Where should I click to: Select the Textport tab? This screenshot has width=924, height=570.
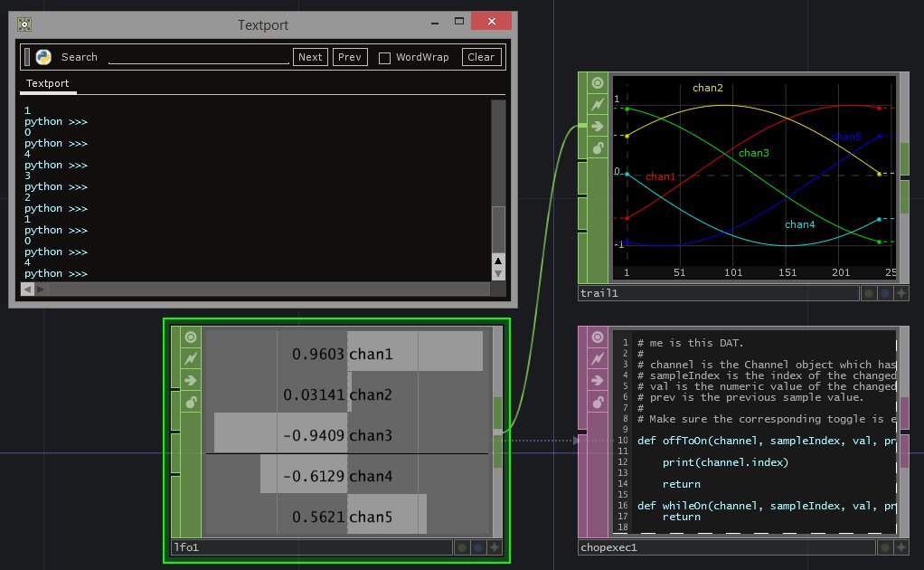[x=48, y=83]
